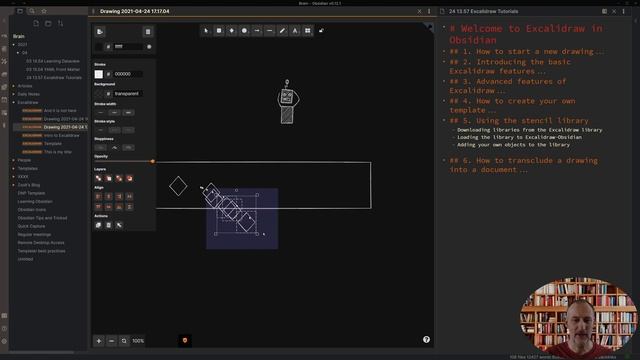
Task: Select the Diamond tool
Action: tap(231, 31)
